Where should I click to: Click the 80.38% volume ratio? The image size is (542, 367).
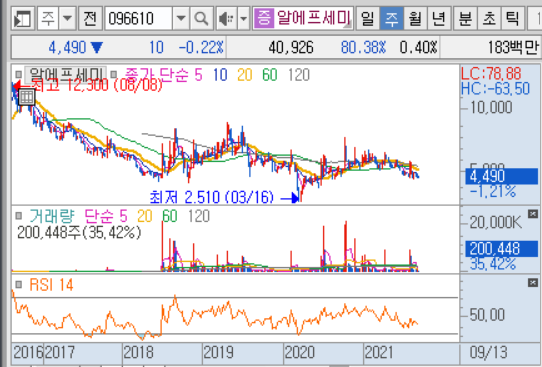pos(363,47)
